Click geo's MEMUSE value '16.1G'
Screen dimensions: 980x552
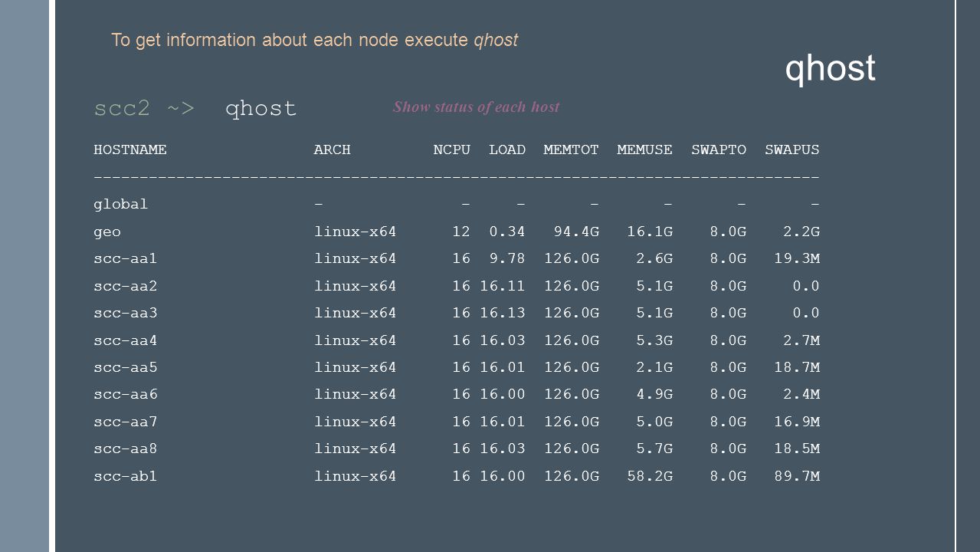tap(650, 232)
